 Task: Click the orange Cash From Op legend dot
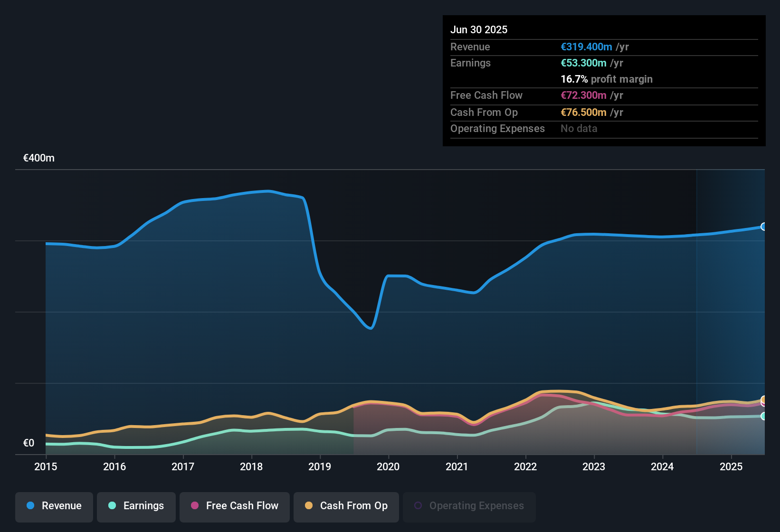(309, 506)
